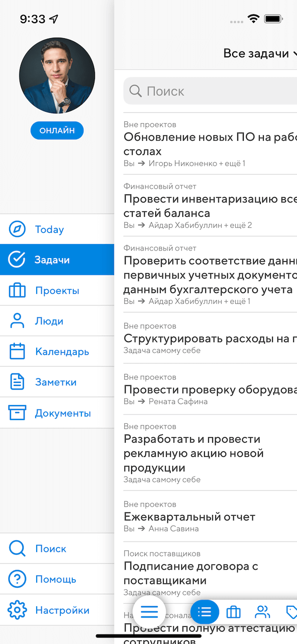Image resolution: width=297 pixels, height=644 pixels.
Task: Go to Проекты menu label
Action: [x=57, y=291]
